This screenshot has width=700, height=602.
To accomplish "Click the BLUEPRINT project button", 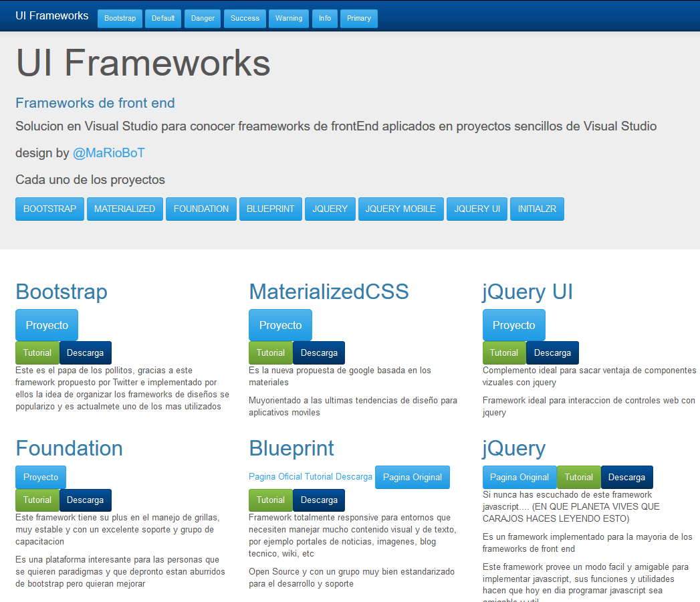I will 271,209.
